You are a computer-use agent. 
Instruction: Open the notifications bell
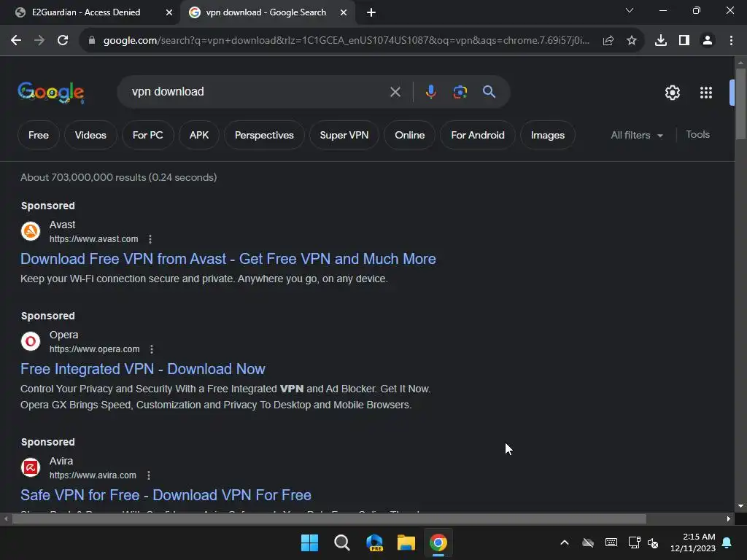pos(727,542)
